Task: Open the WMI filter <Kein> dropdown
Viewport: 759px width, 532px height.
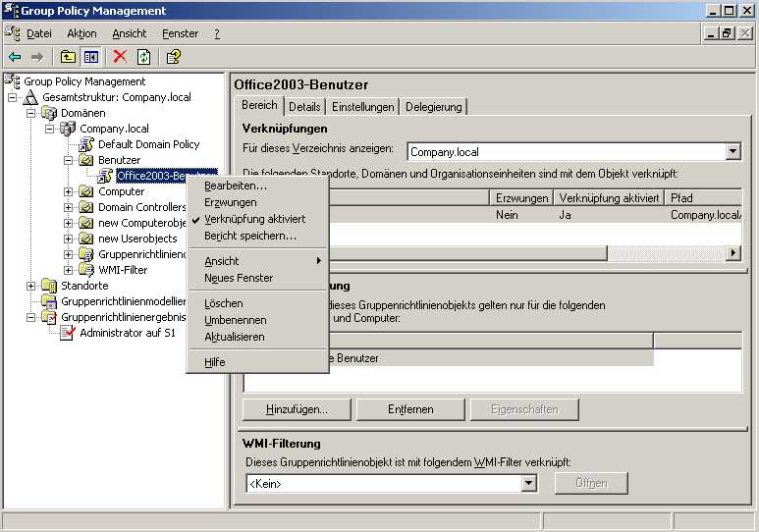Action: [x=528, y=483]
